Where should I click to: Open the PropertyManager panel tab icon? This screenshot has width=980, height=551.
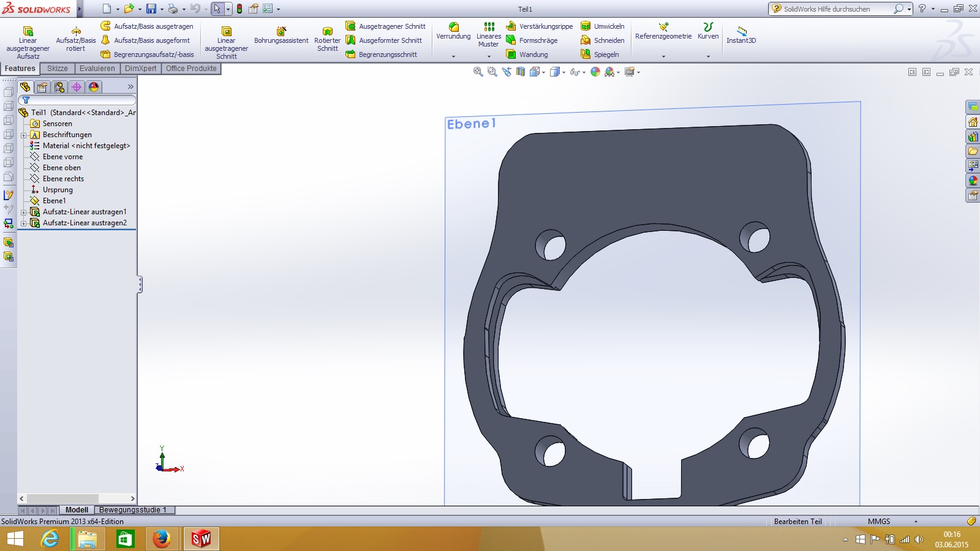click(42, 87)
